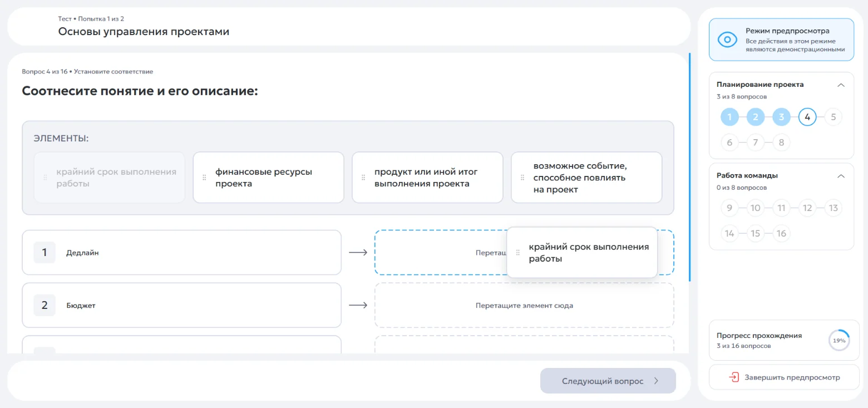Jump to question 8
The width and height of the screenshot is (868, 408).
pyautogui.click(x=781, y=142)
